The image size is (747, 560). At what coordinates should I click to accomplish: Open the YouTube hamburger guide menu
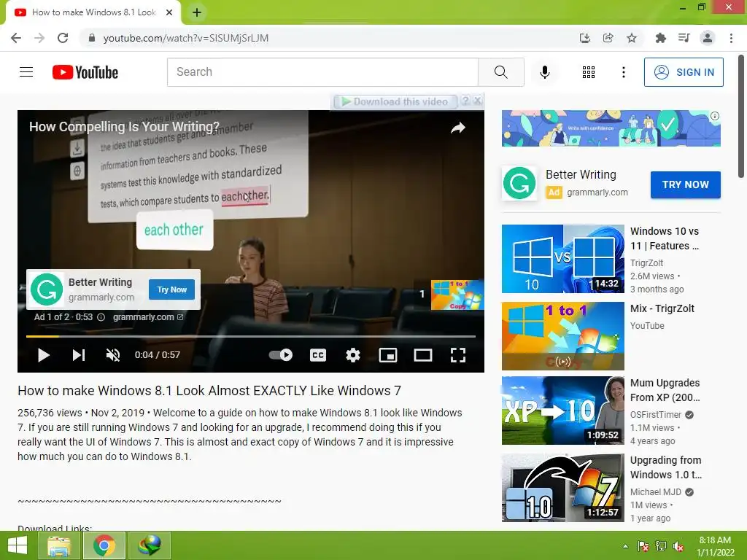[x=26, y=72]
